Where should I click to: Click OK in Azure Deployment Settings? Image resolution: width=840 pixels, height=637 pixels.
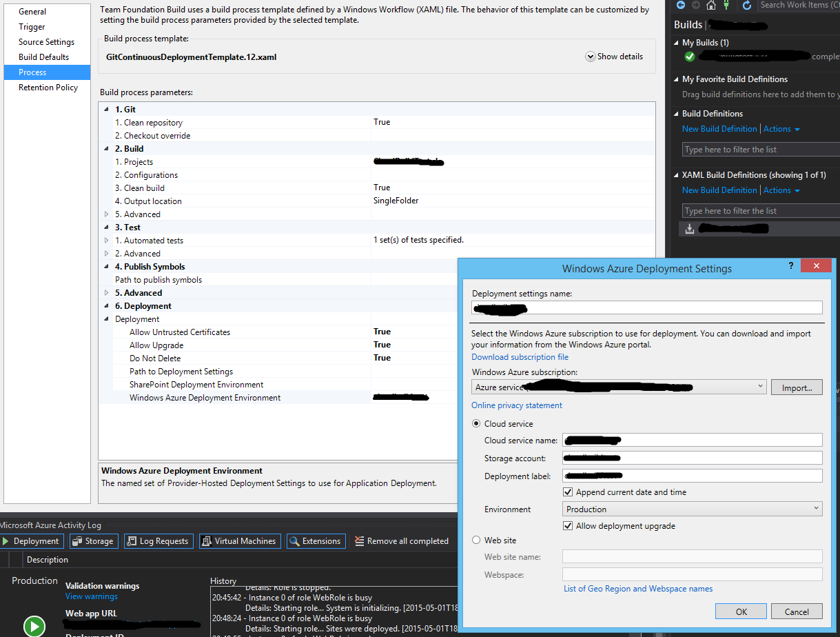741,611
